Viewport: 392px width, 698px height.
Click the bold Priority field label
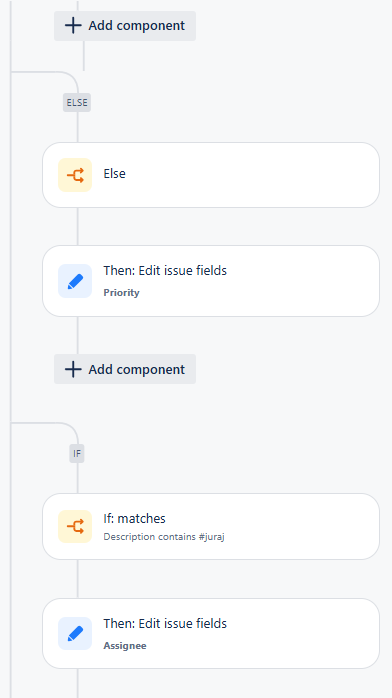click(x=121, y=293)
